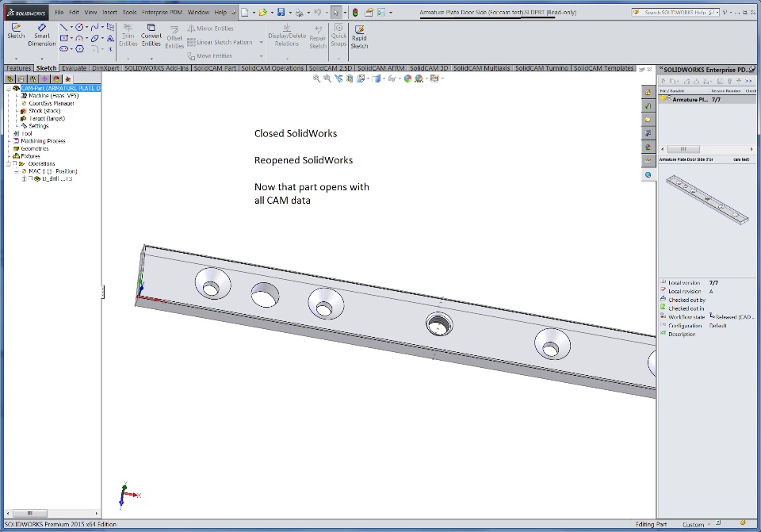The height and width of the screenshot is (532, 761).
Task: Click the Workflow state label
Action: click(x=686, y=317)
